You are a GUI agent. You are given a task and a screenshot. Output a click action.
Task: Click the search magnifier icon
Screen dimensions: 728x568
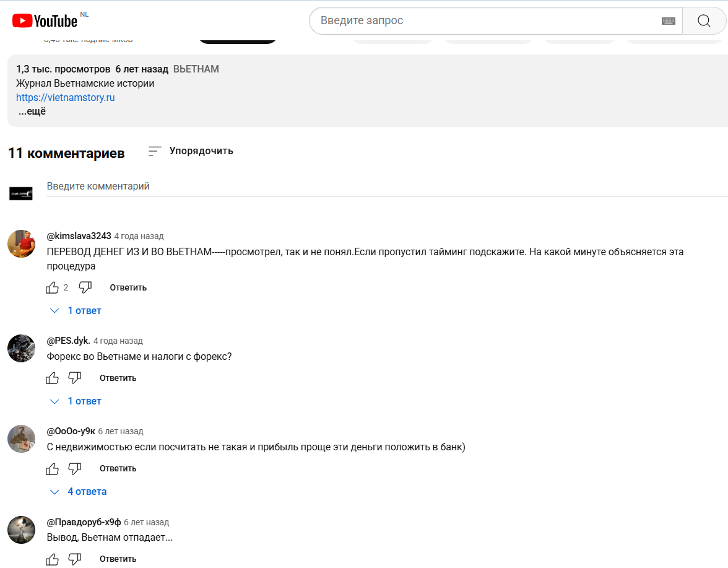[x=703, y=20]
